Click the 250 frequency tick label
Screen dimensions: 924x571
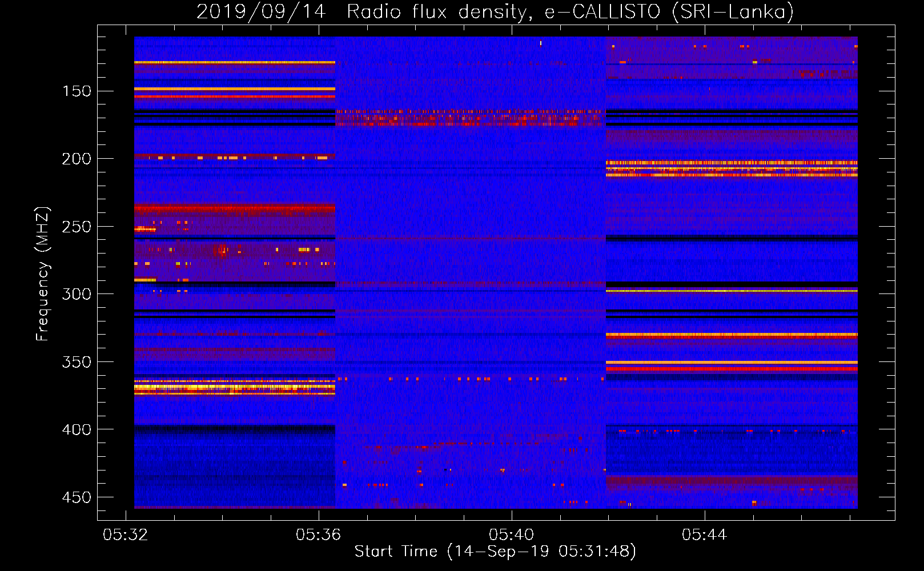[x=77, y=227]
